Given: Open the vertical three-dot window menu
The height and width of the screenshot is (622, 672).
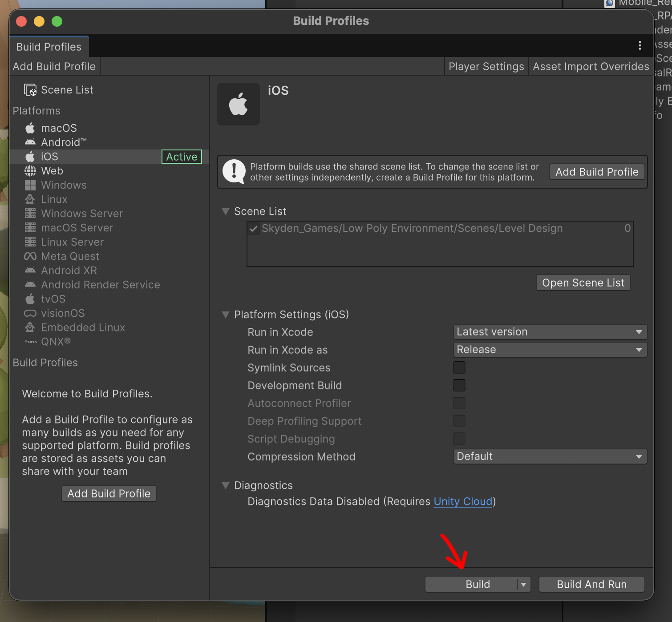Looking at the screenshot, I should [640, 45].
